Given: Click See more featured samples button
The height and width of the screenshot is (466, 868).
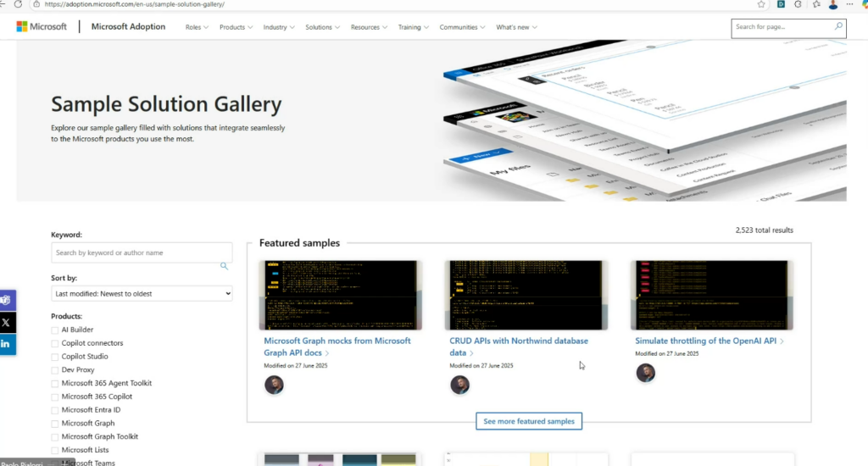Looking at the screenshot, I should pos(529,421).
